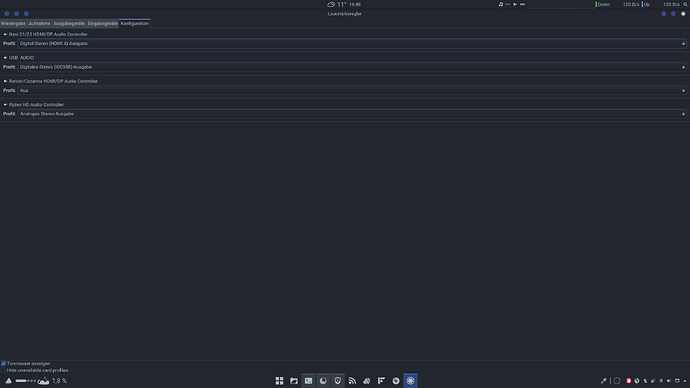Expand the tray hidden icons arrow
Image resolution: width=690 pixels, height=388 pixels.
[x=685, y=381]
